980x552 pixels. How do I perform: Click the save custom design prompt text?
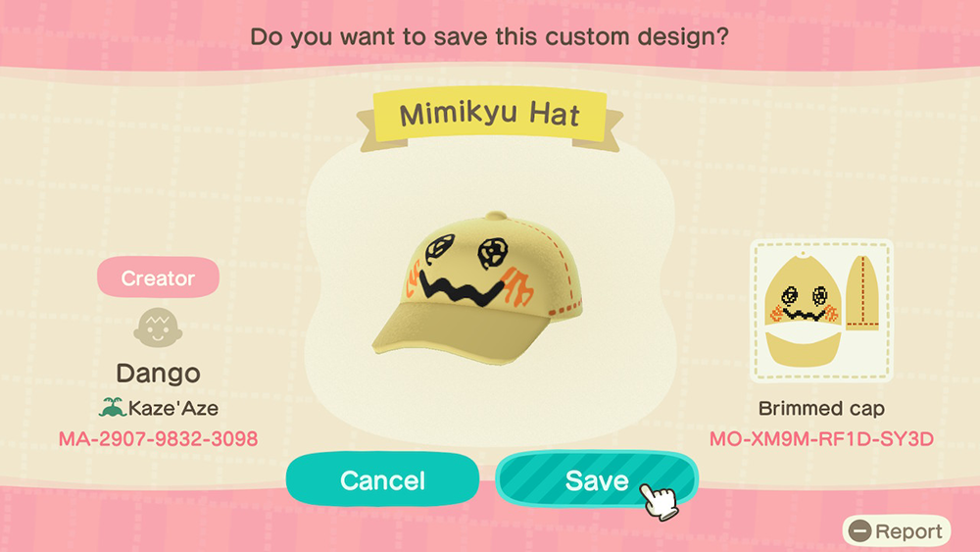pos(489,36)
